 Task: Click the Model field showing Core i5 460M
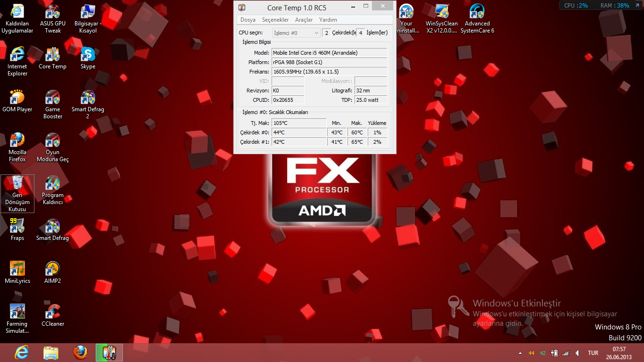(330, 53)
